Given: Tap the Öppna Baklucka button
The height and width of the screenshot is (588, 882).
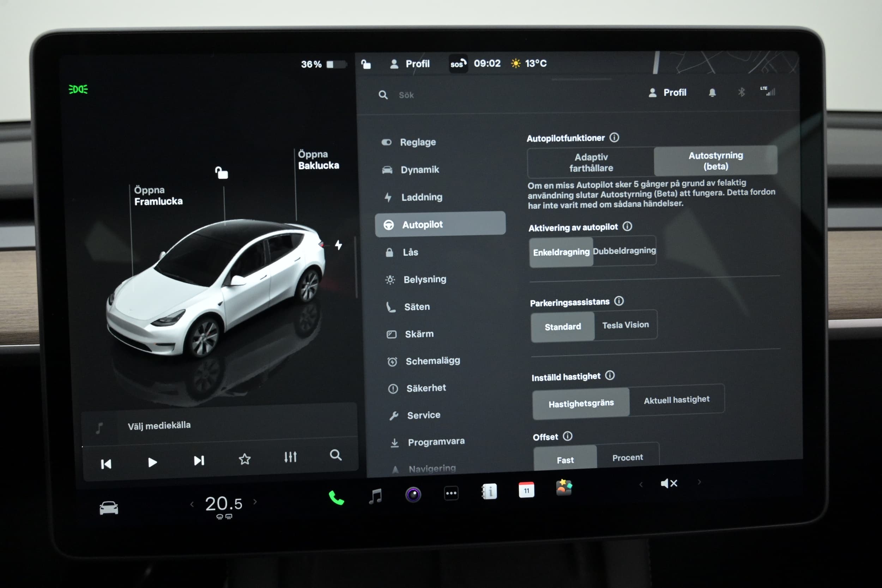Looking at the screenshot, I should pos(318,160).
